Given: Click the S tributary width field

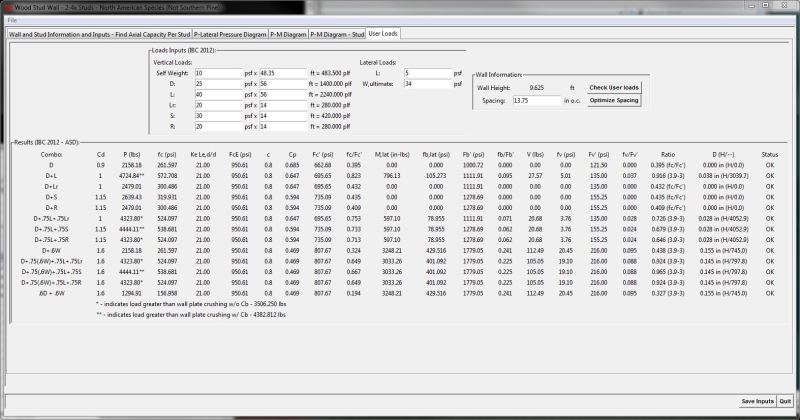Looking at the screenshot, I should pyautogui.click(x=283, y=116).
